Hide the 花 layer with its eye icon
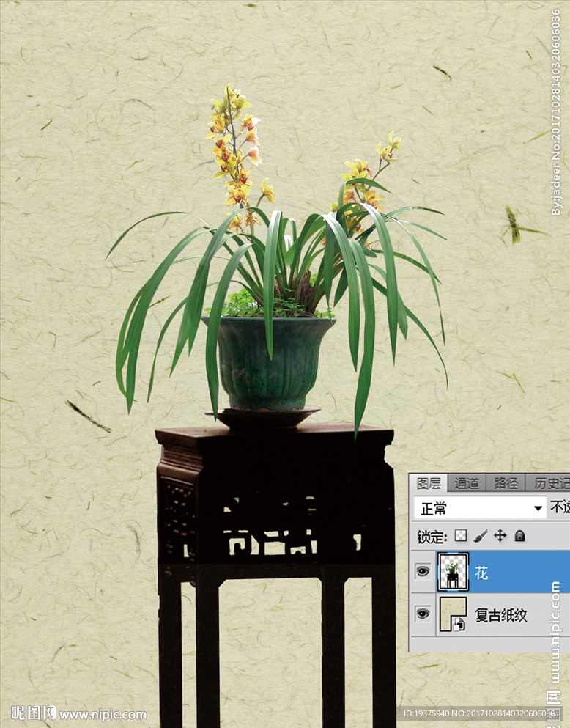The height and width of the screenshot is (728, 570). (422, 570)
